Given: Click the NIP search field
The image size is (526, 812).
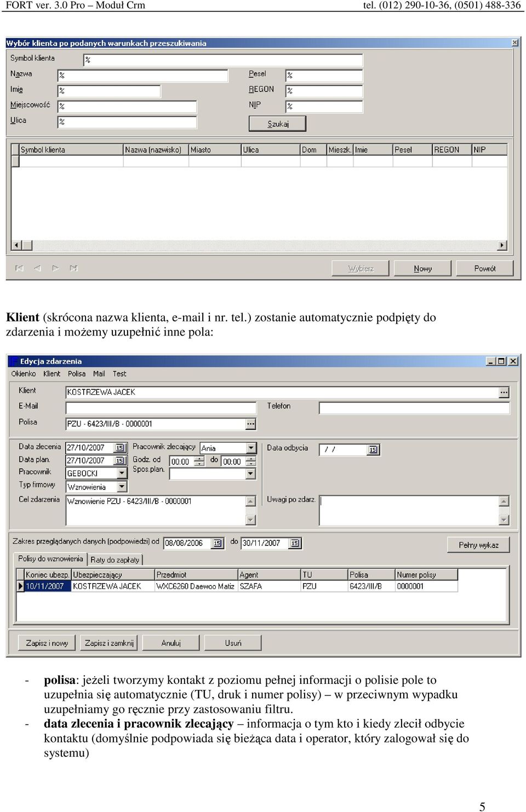Looking at the screenshot, I should point(324,106).
